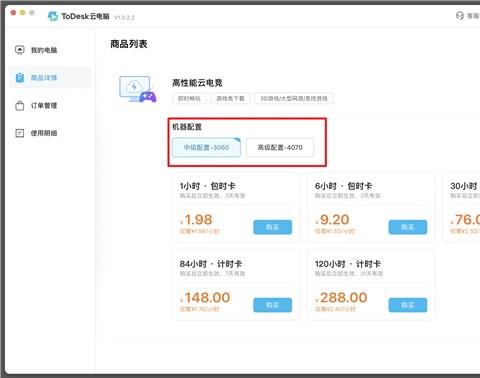Click the 120小时 · 计时卡 card title

(348, 264)
